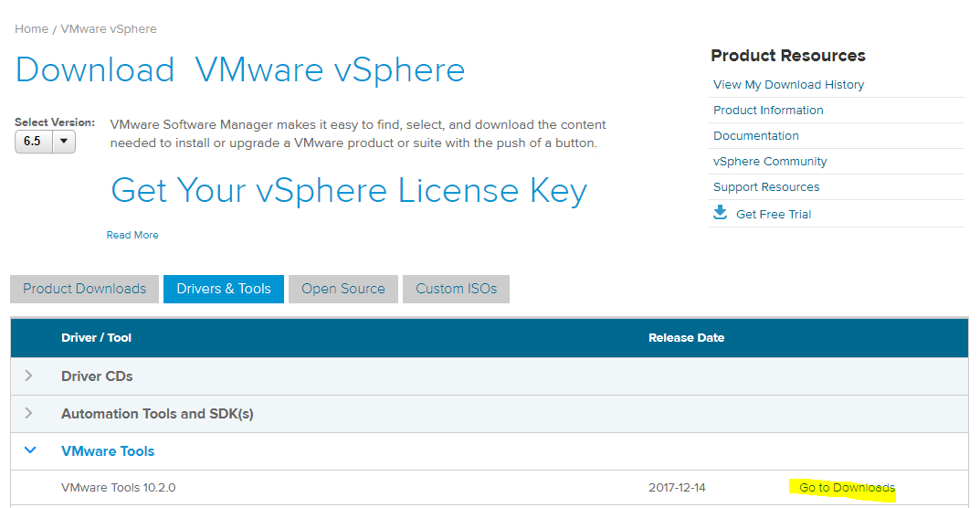Go to Home breadcrumb link
The image size is (980, 508).
(x=31, y=28)
